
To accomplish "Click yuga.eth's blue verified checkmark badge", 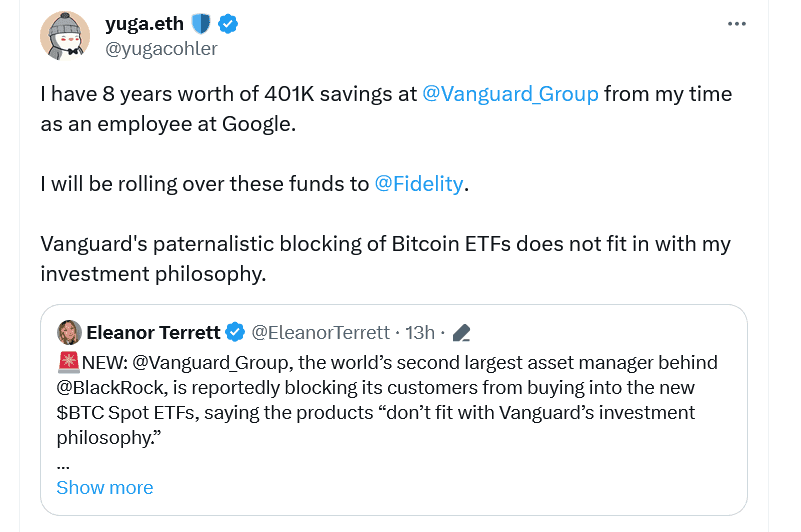I will [x=227, y=23].
